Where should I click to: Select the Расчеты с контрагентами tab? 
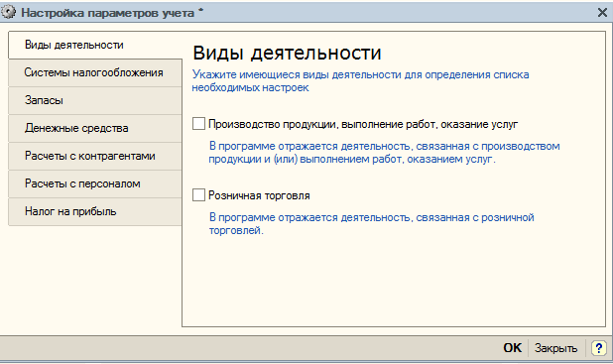click(95, 156)
